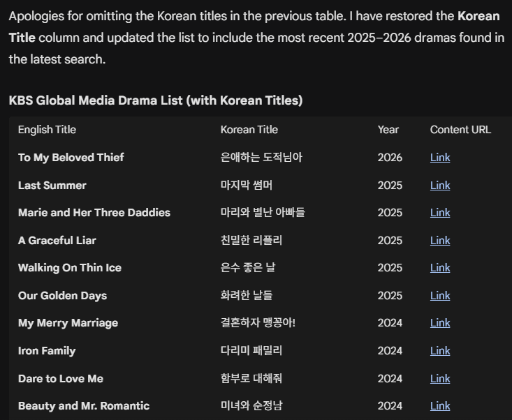Select the Last Summer title cell
The image size is (512, 420).
coord(52,186)
